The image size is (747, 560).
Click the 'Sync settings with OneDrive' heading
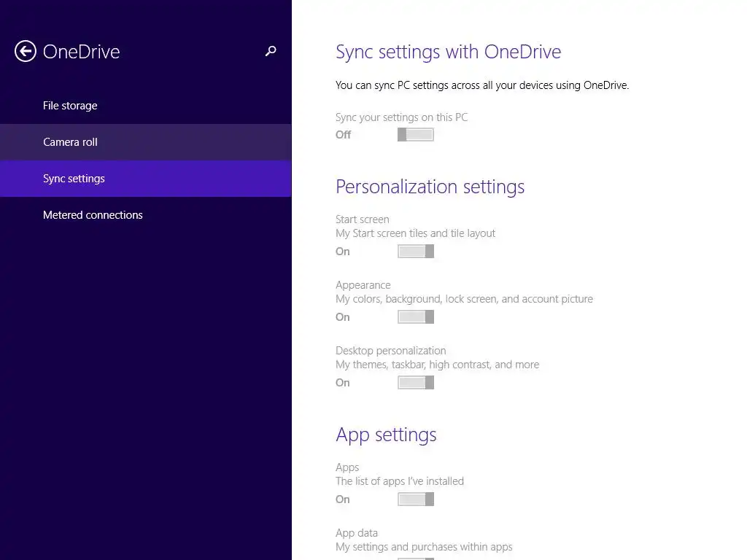[449, 52]
